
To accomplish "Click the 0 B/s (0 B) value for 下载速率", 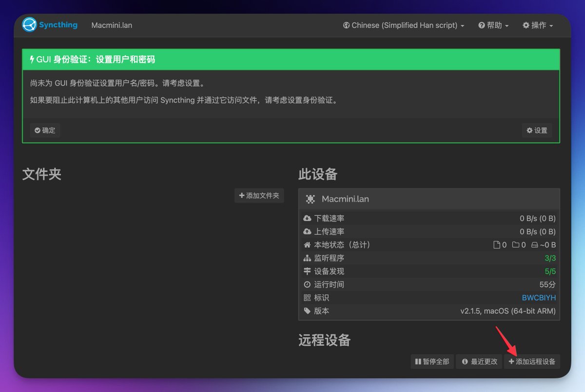I will click(x=538, y=218).
